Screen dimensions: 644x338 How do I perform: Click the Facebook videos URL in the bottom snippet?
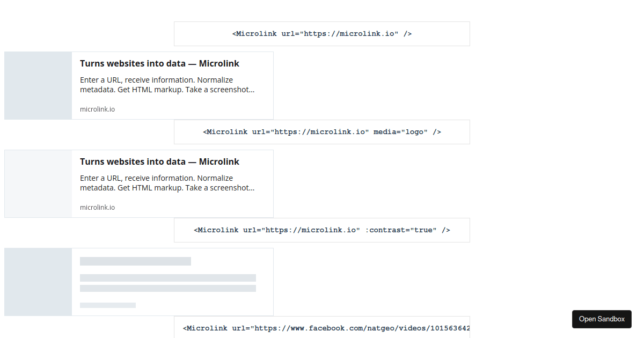pyautogui.click(x=376, y=328)
